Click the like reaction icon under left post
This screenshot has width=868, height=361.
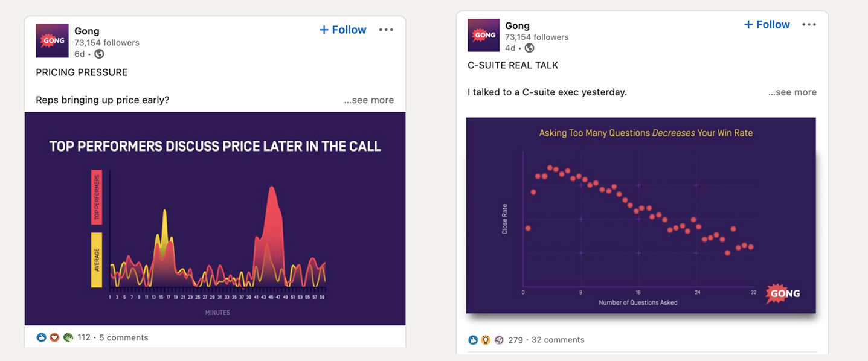(x=41, y=337)
